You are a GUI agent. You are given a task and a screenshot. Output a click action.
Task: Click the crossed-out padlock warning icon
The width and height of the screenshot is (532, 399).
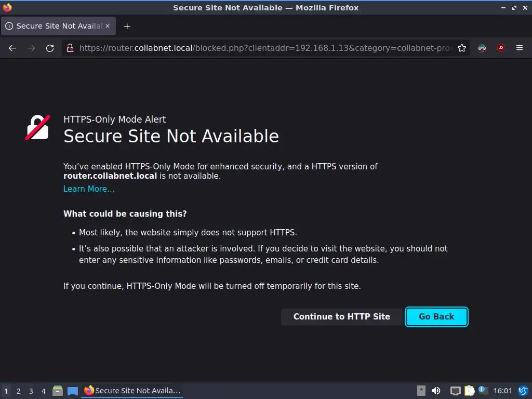tap(37, 128)
